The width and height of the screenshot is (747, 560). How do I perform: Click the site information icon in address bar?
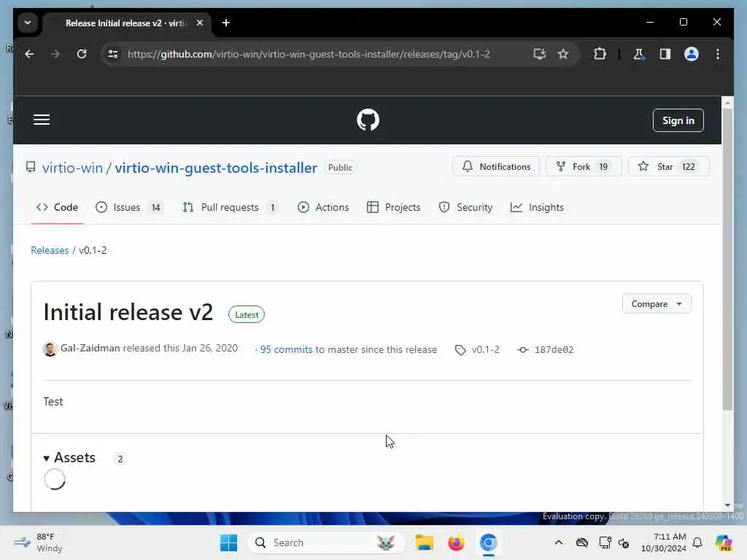[113, 54]
